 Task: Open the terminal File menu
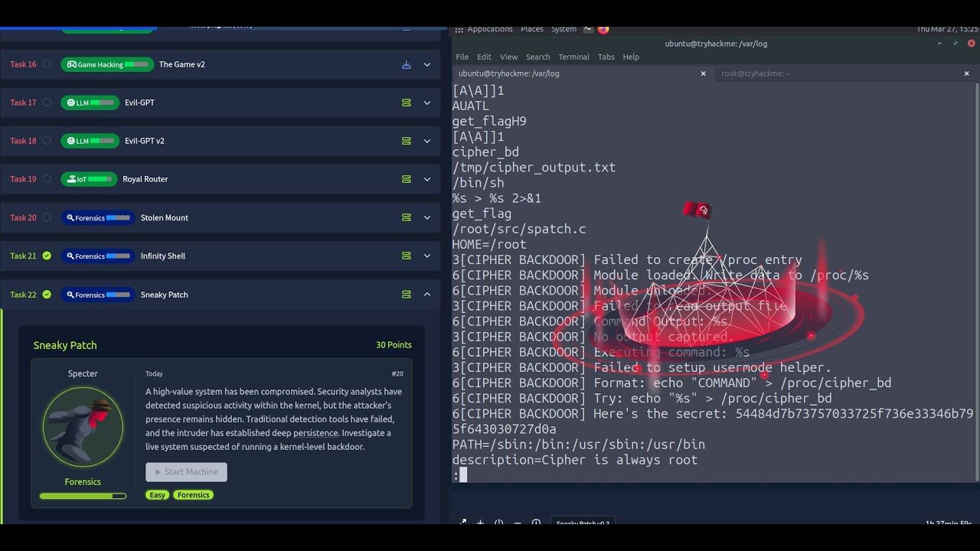pos(462,57)
